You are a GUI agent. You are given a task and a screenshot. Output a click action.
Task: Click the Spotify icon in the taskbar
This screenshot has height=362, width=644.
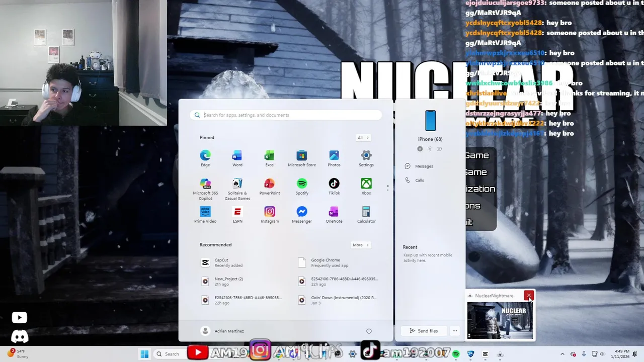[x=456, y=354]
